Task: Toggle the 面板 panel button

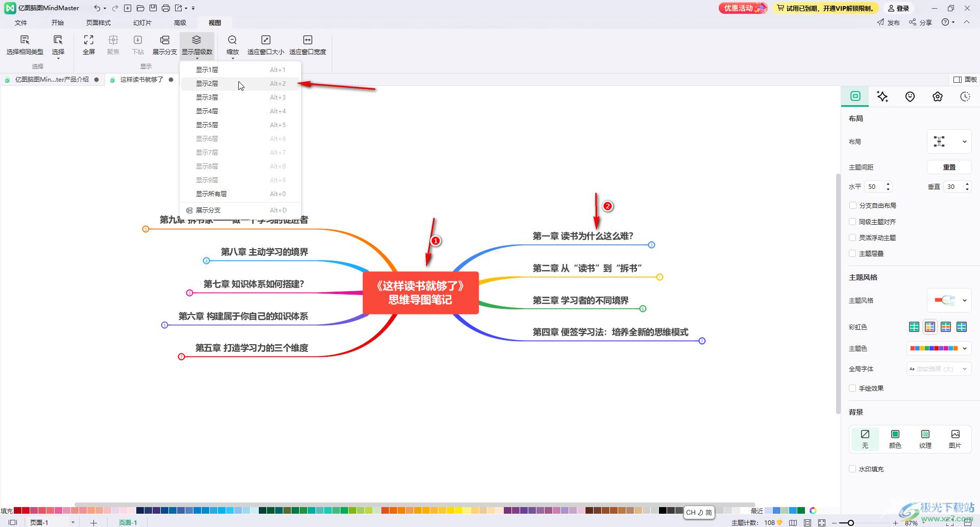Action: pyautogui.click(x=965, y=79)
